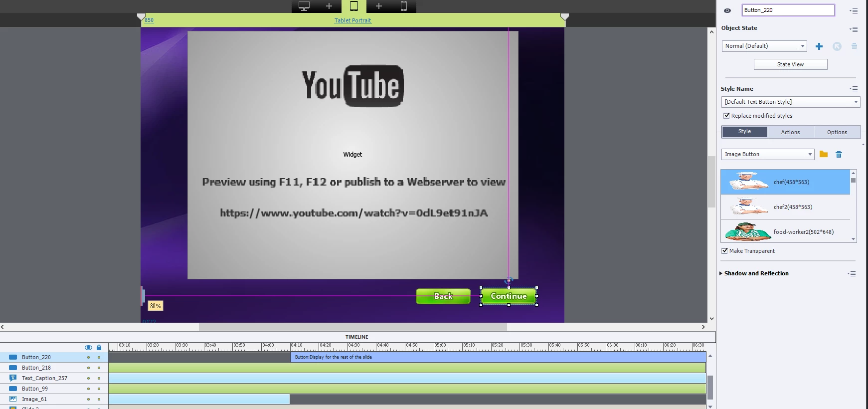Toggle lock dot for the Button_220 layer

pos(99,357)
